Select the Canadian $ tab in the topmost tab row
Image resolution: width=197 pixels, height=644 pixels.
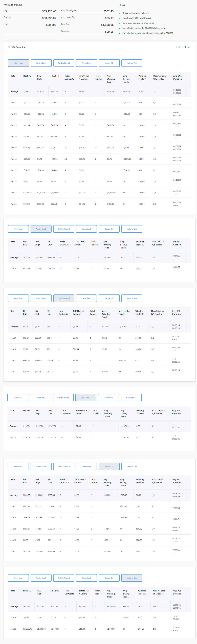pyautogui.click(x=86, y=63)
